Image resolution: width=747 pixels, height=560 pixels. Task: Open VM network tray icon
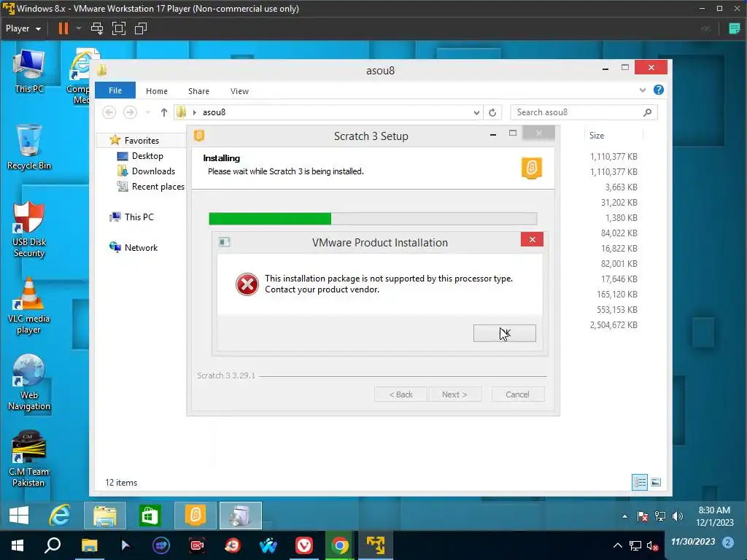click(x=659, y=516)
